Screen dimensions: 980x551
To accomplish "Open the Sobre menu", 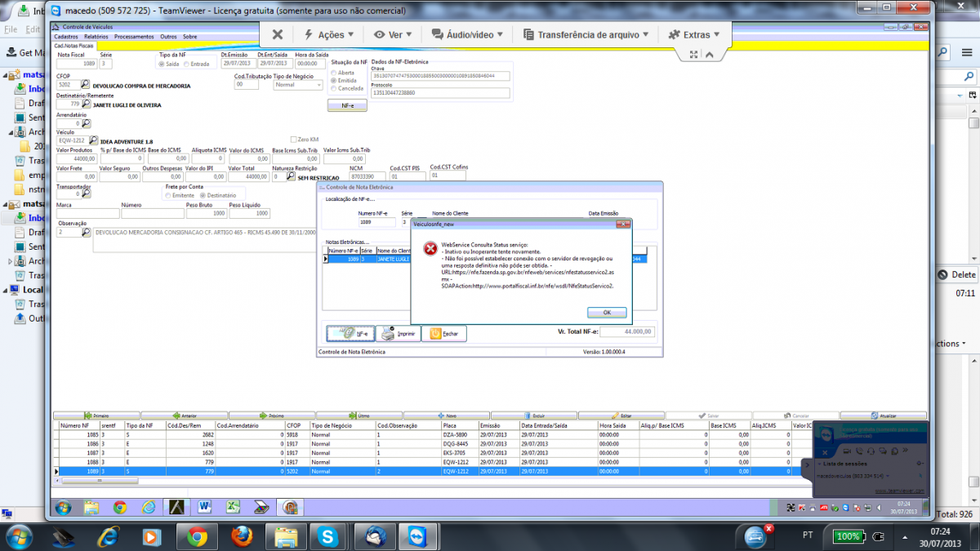I will tap(189, 37).
